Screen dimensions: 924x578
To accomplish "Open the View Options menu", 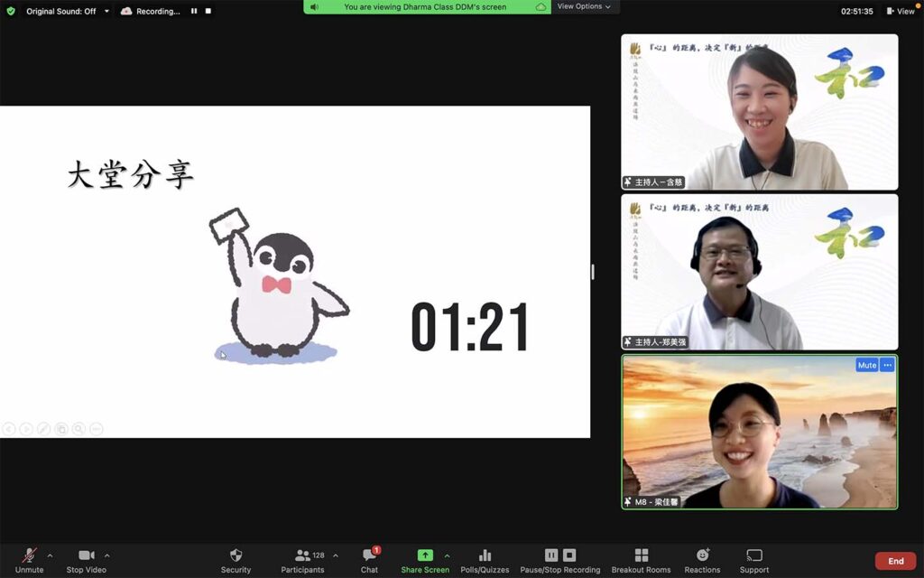I will [583, 6].
